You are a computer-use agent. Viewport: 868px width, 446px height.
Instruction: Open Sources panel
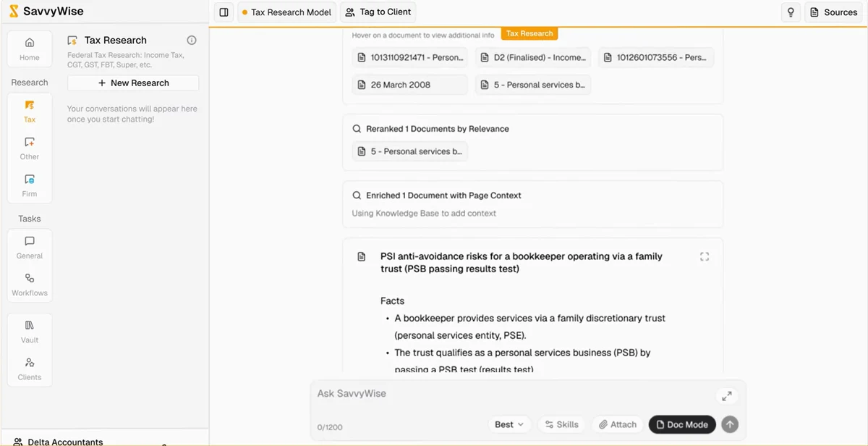833,12
